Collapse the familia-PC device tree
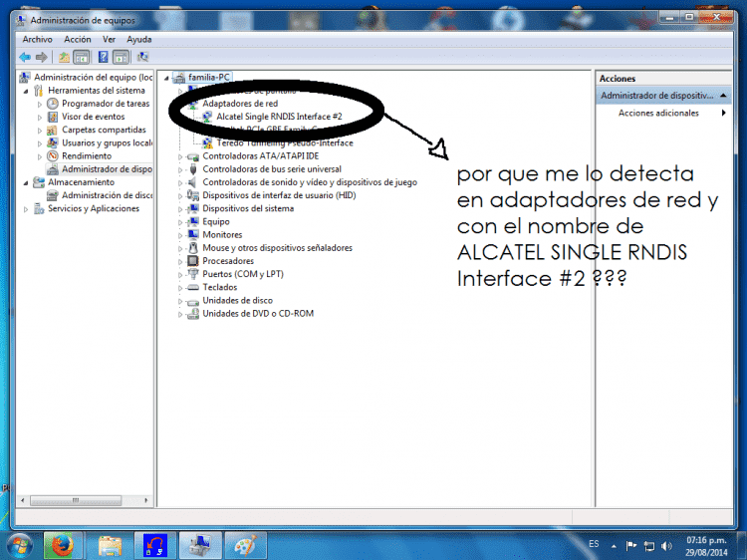The height and width of the screenshot is (560, 747). click(x=166, y=78)
